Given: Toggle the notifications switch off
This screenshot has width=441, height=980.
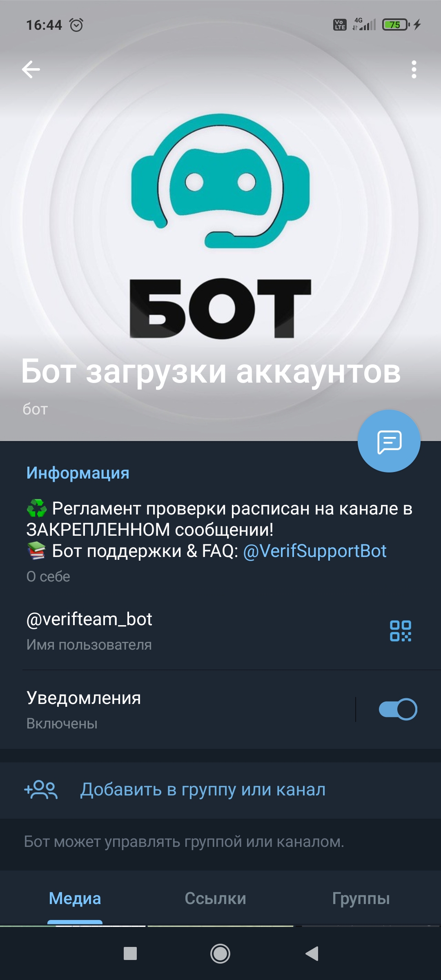Looking at the screenshot, I should click(x=398, y=709).
